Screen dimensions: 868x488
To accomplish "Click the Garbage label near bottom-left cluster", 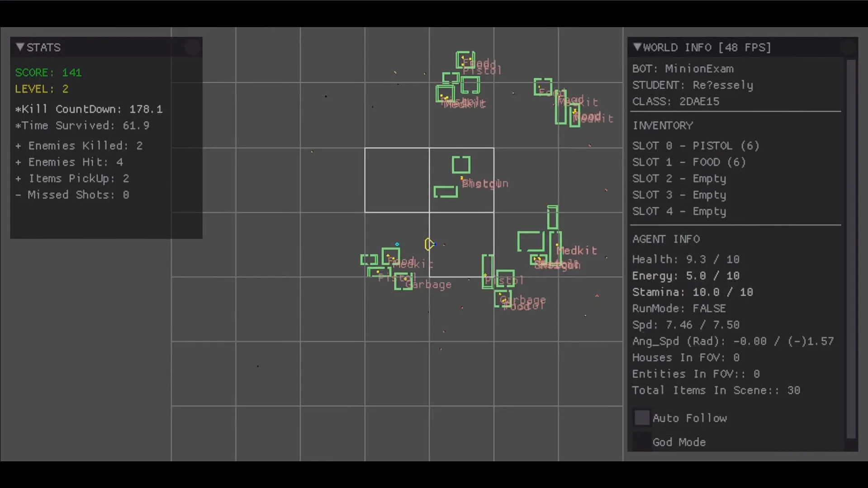I will pos(428,284).
